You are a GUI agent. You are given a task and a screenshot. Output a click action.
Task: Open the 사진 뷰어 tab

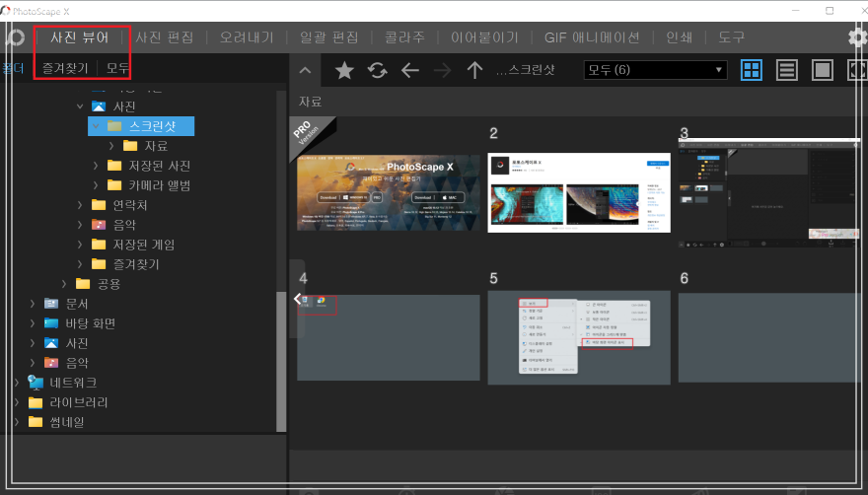tap(80, 37)
